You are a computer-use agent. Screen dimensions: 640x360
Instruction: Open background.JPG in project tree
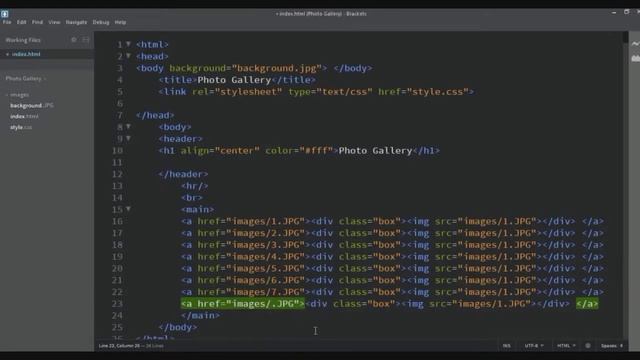coord(32,105)
